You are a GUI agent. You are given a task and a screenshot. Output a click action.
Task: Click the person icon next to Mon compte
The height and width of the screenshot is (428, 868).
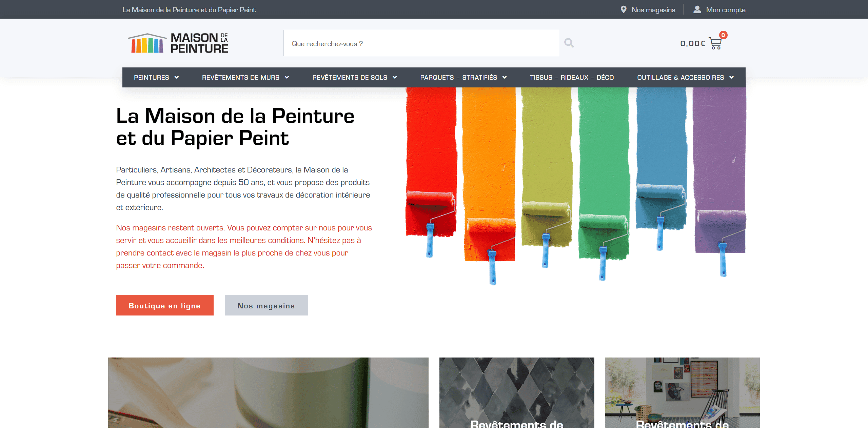coord(697,9)
